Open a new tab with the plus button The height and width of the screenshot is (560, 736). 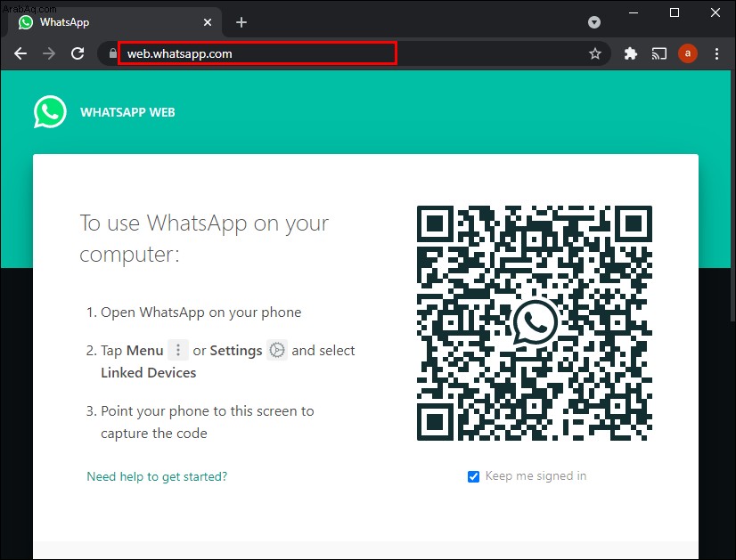(241, 22)
